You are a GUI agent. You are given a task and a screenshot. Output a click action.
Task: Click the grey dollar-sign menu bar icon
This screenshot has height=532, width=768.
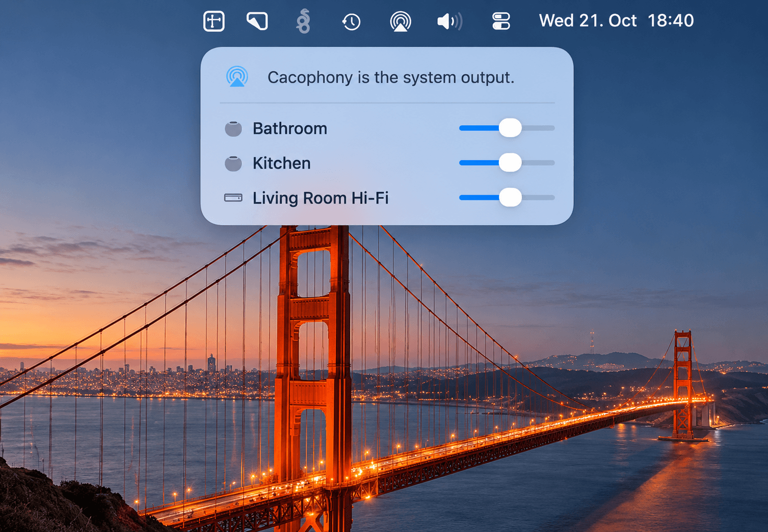point(303,21)
